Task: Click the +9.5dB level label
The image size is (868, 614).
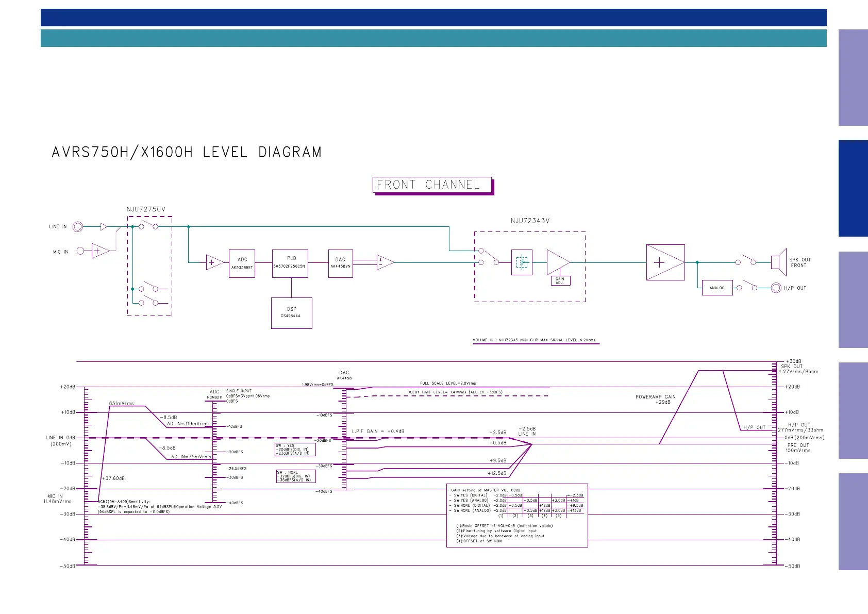Action: pos(498,460)
